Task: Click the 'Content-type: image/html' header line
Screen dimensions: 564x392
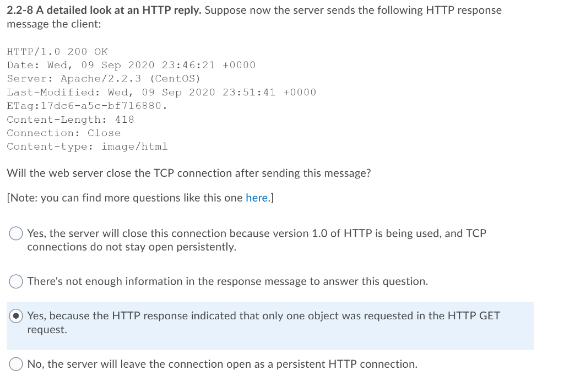Action: [x=87, y=146]
